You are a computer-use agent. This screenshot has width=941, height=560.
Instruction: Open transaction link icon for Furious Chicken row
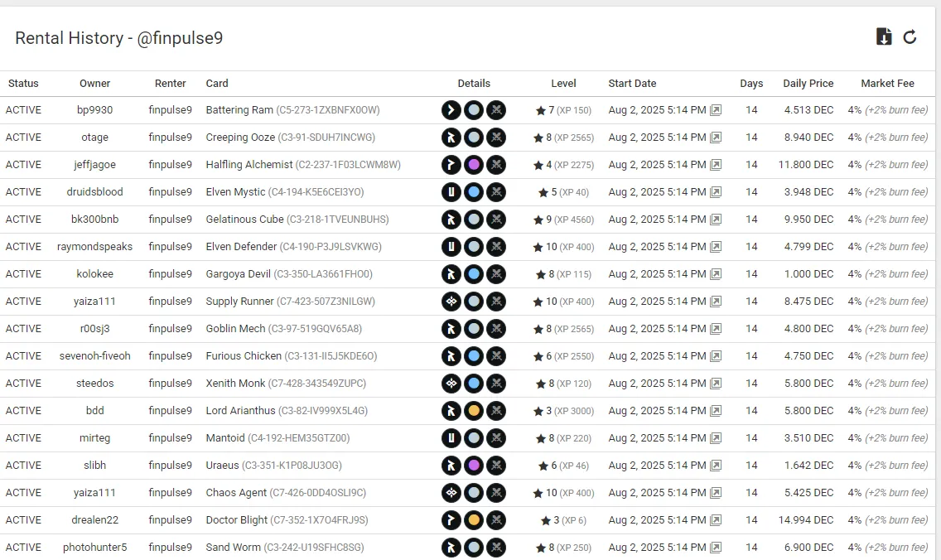[716, 356]
